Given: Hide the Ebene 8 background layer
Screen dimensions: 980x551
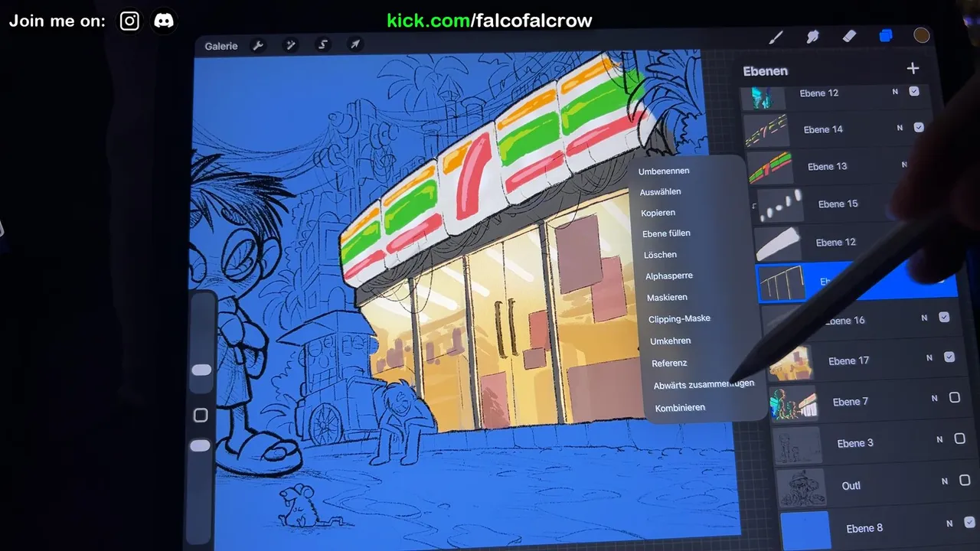Looking at the screenshot, I should 970,522.
